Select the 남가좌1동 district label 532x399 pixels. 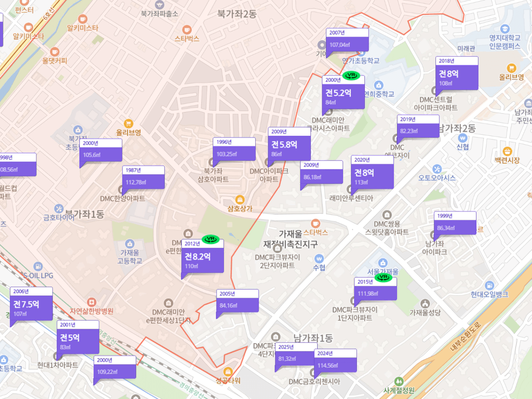(x=313, y=338)
